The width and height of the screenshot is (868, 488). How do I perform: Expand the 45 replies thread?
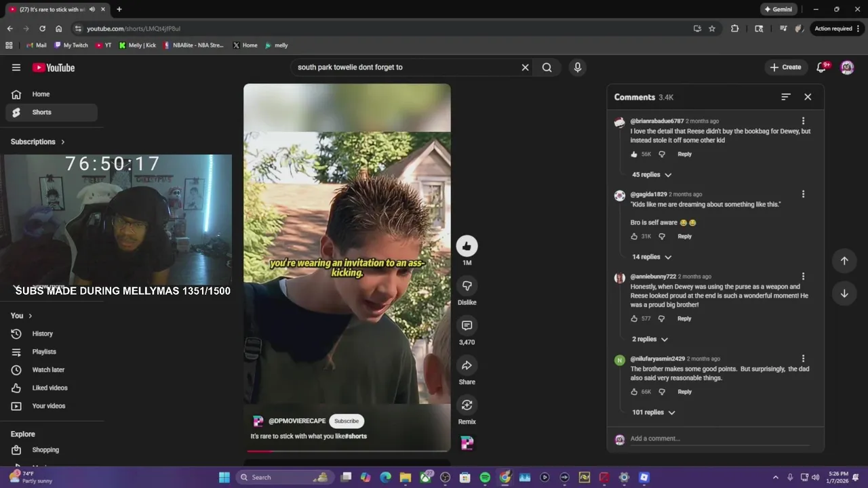pos(652,175)
